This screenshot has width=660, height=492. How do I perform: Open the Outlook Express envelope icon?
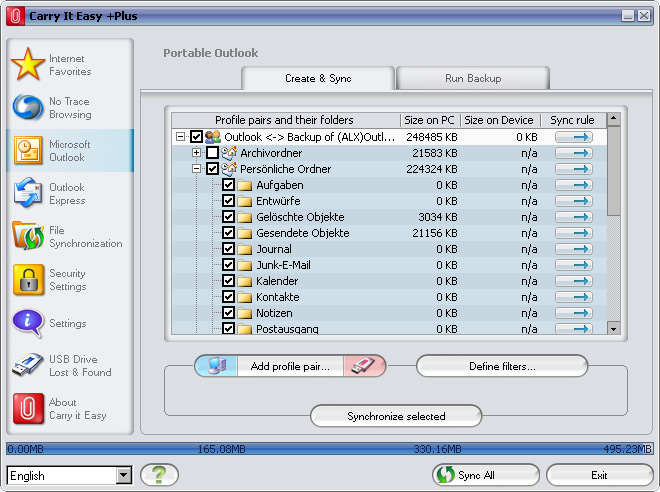pos(28,193)
